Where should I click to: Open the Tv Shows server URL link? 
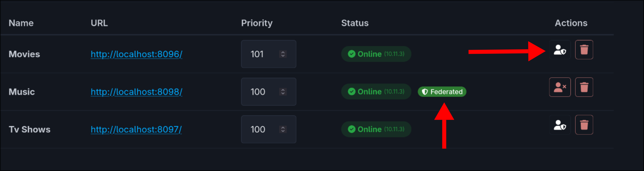[x=136, y=129]
